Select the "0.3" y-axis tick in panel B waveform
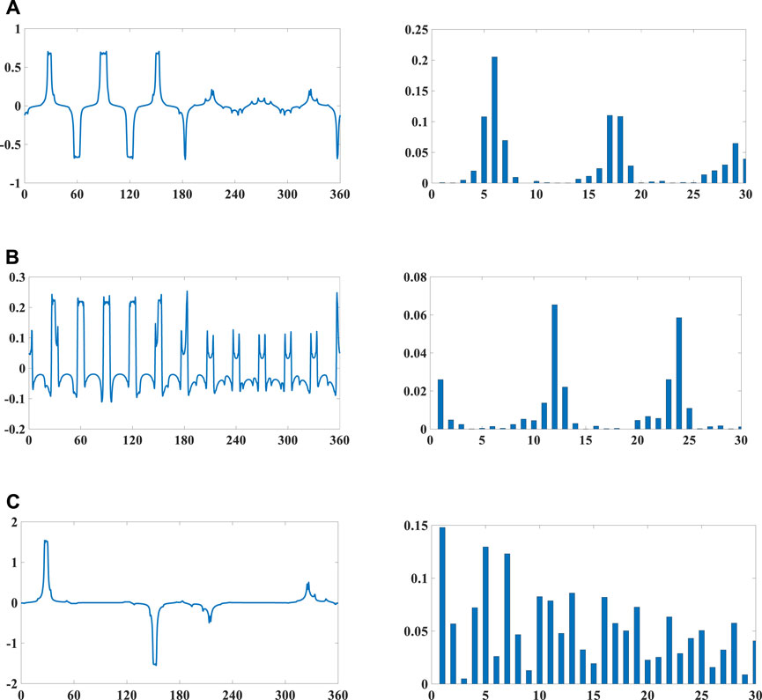The width and height of the screenshot is (762, 700). 18,277
